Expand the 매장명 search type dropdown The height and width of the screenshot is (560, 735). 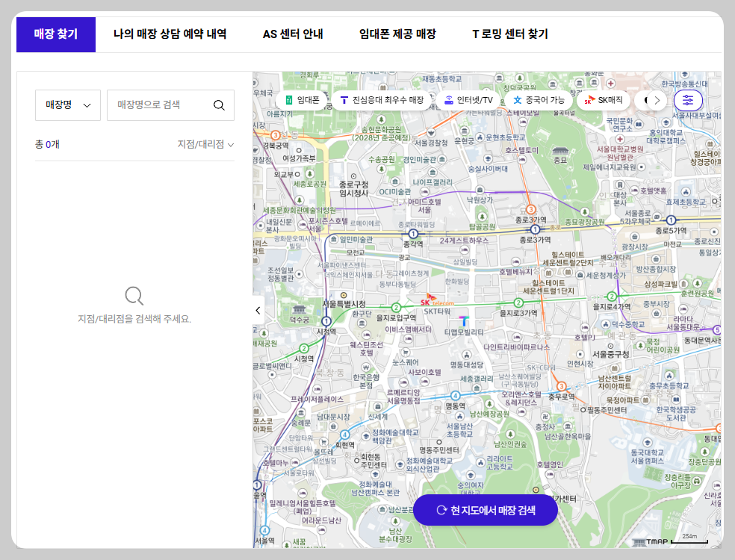pos(68,105)
